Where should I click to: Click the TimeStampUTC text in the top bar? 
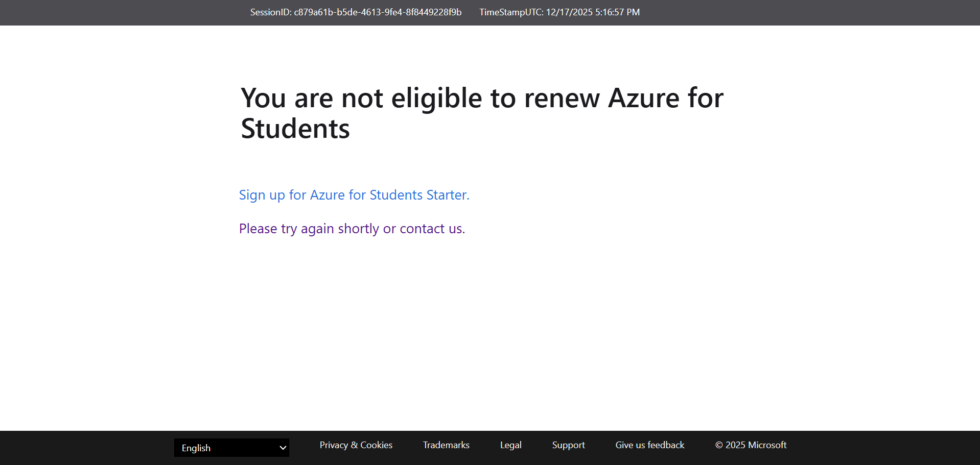click(x=559, y=12)
